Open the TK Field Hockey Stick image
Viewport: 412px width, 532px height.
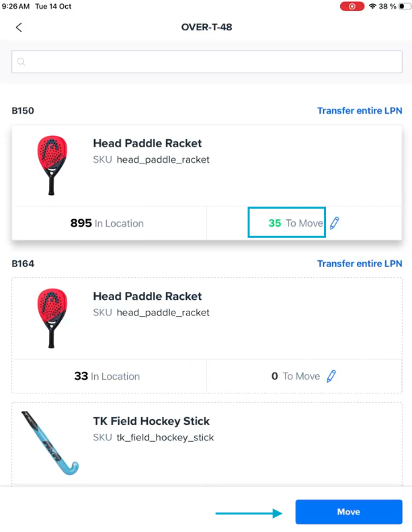pyautogui.click(x=50, y=441)
